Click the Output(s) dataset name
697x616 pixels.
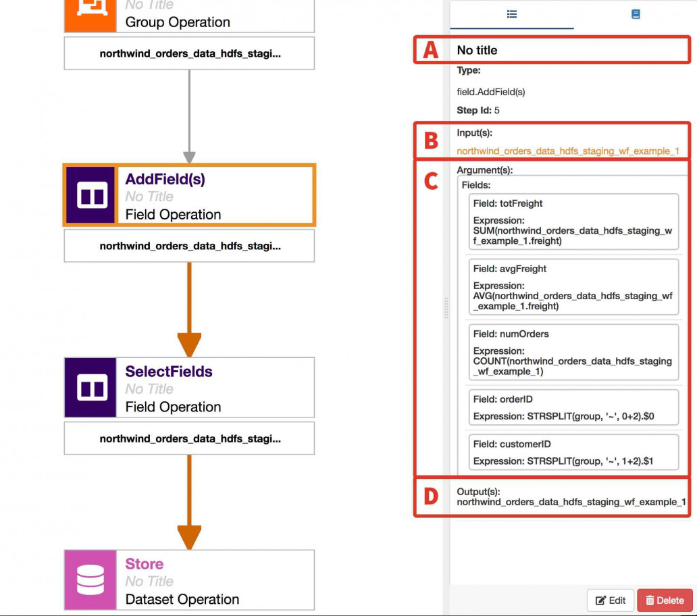tap(571, 503)
